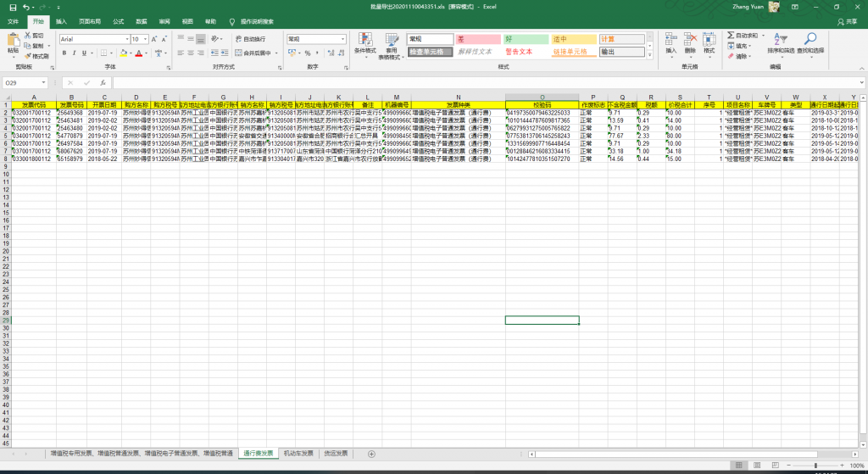
Task: Apply the 差 (Bad) cell style
Action: coord(478,39)
